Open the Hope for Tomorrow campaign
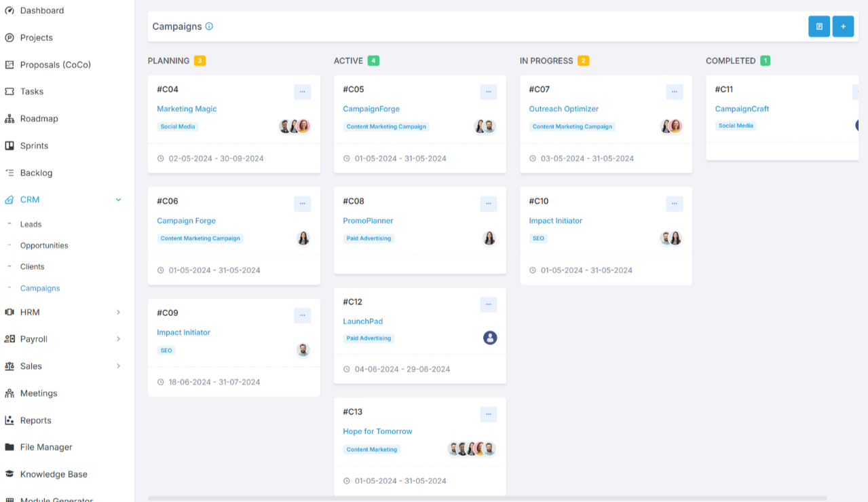The width and height of the screenshot is (868, 502). coord(377,431)
